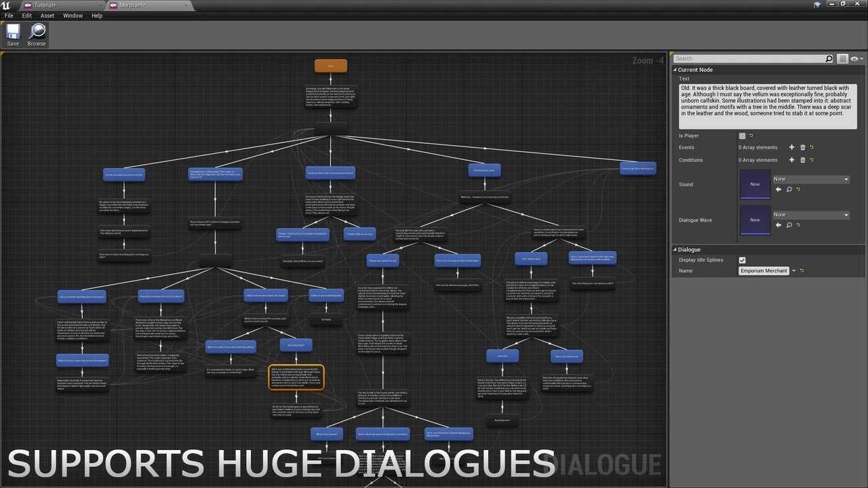Click Browse to find asset in Content Browser
Image resolution: width=868 pixels, height=488 pixels.
pos(37,35)
